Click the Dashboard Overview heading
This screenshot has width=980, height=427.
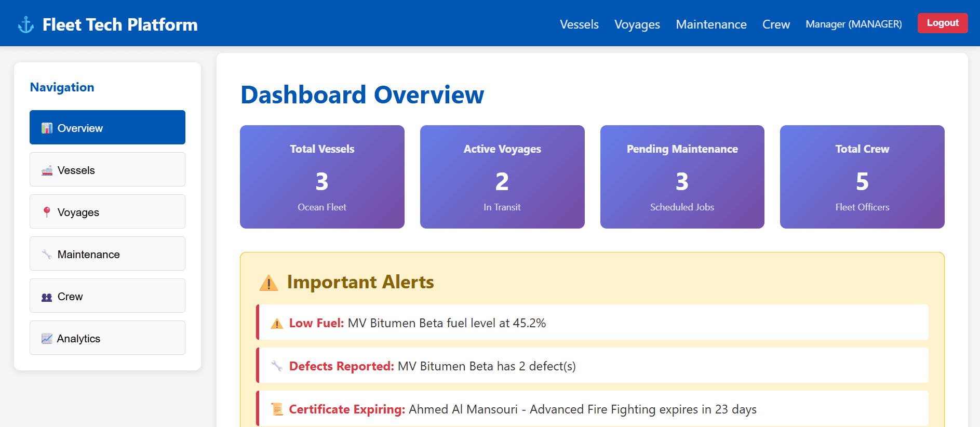[x=362, y=95]
